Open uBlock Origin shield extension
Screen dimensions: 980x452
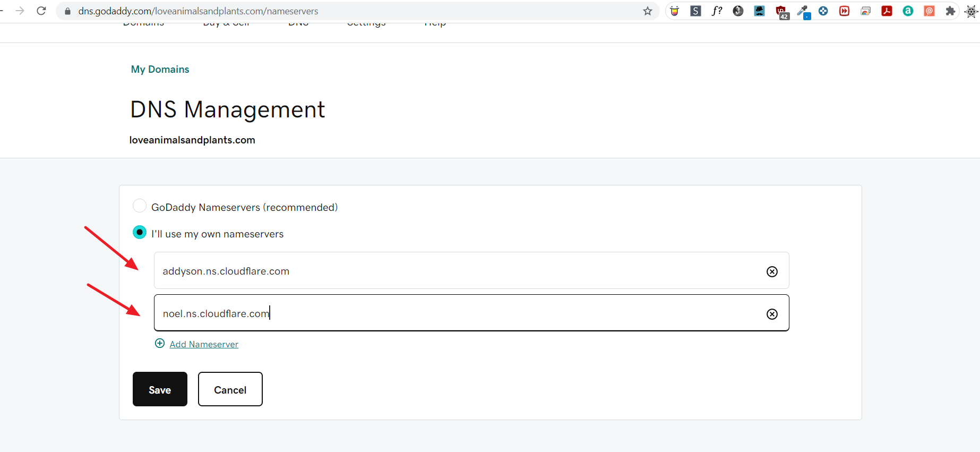(781, 12)
